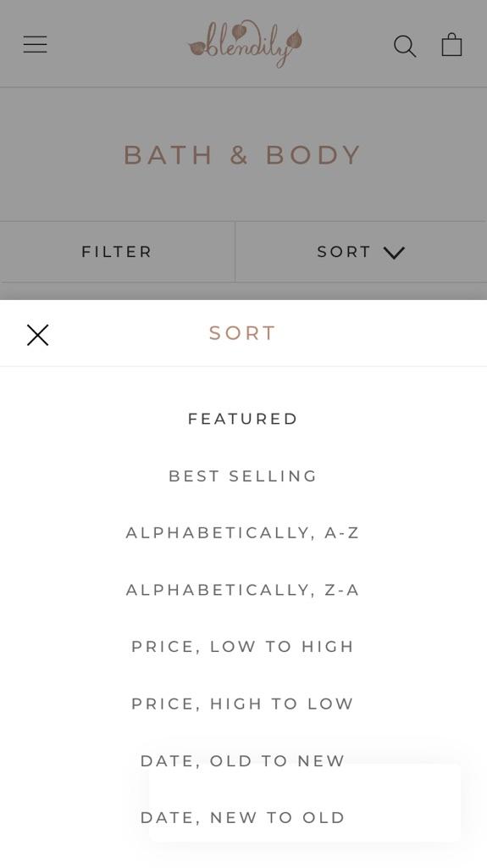Open the Filter options
This screenshot has height=868, width=487.
117,252
